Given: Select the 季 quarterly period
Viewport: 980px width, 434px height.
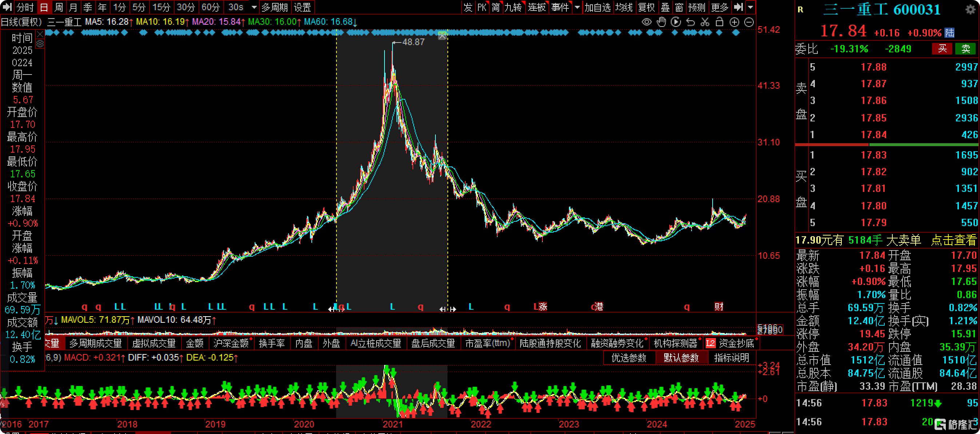Looking at the screenshot, I should click(88, 7).
